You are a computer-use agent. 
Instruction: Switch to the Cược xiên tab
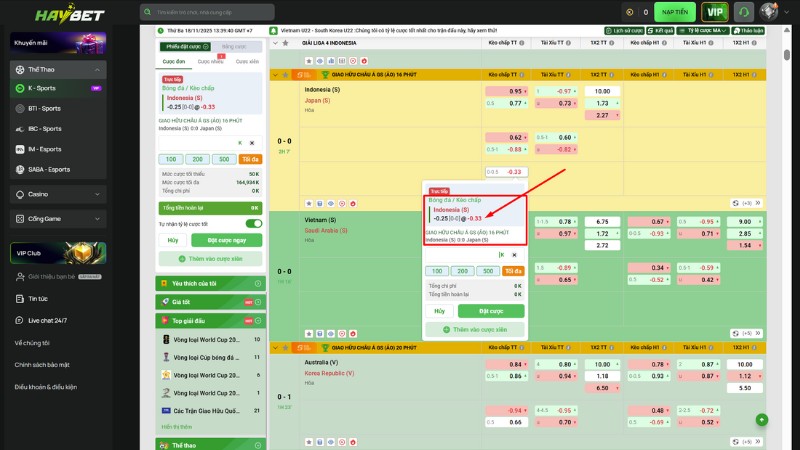tap(247, 61)
